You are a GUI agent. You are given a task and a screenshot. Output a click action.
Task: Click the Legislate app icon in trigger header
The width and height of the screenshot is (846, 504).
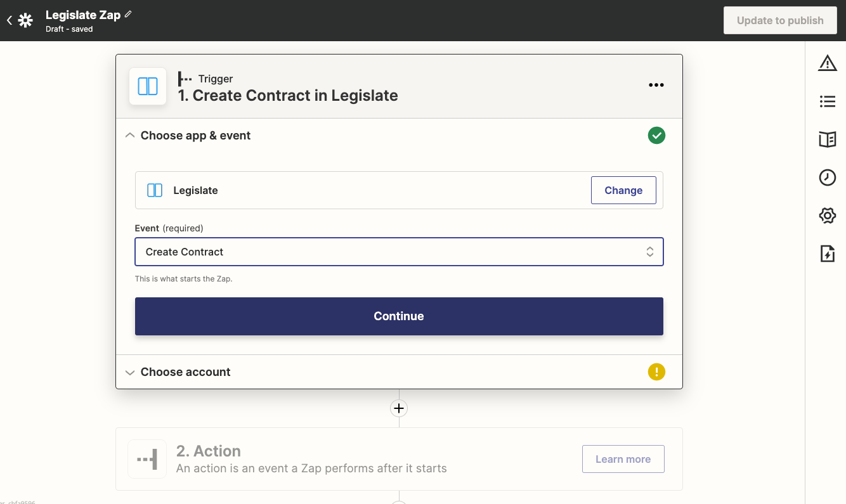tap(148, 86)
